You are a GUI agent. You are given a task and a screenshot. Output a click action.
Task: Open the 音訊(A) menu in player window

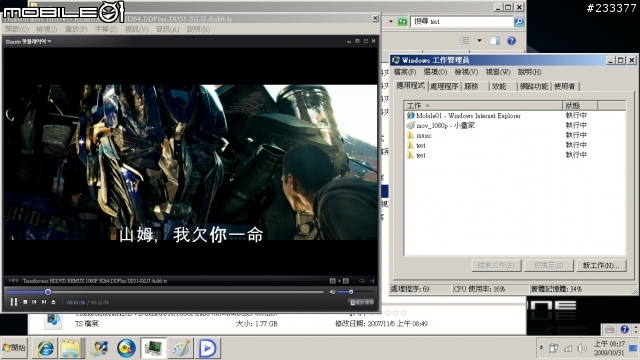pyautogui.click(x=167, y=29)
